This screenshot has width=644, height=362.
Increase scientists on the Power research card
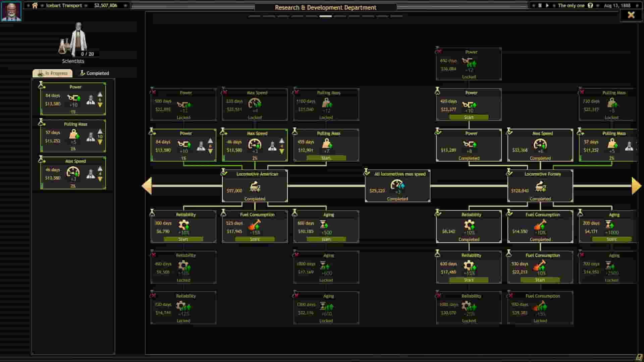click(x=99, y=95)
